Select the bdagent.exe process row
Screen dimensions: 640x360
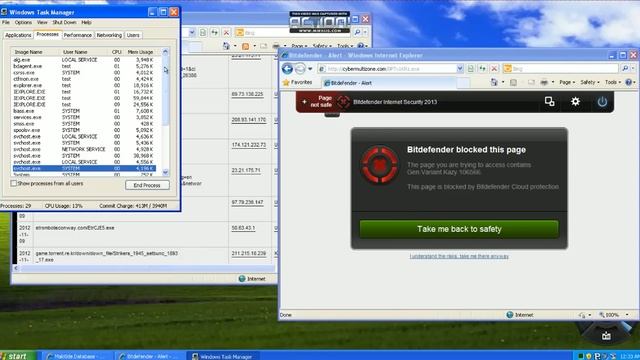(x=84, y=66)
